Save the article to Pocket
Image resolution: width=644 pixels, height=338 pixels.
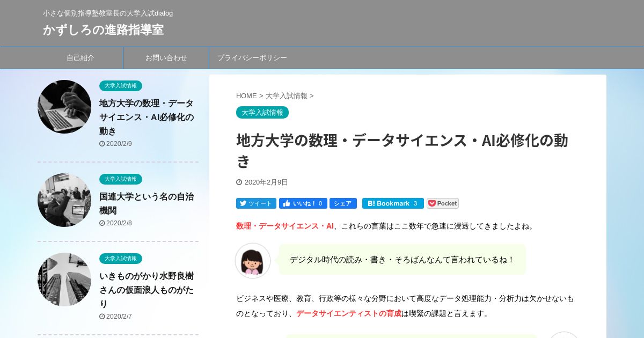coord(443,203)
